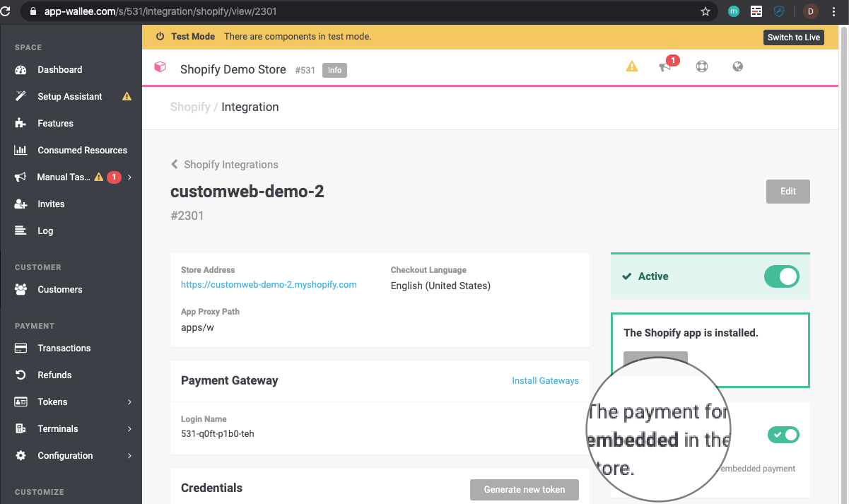Click the Setup Assistant warning triangle

(127, 97)
